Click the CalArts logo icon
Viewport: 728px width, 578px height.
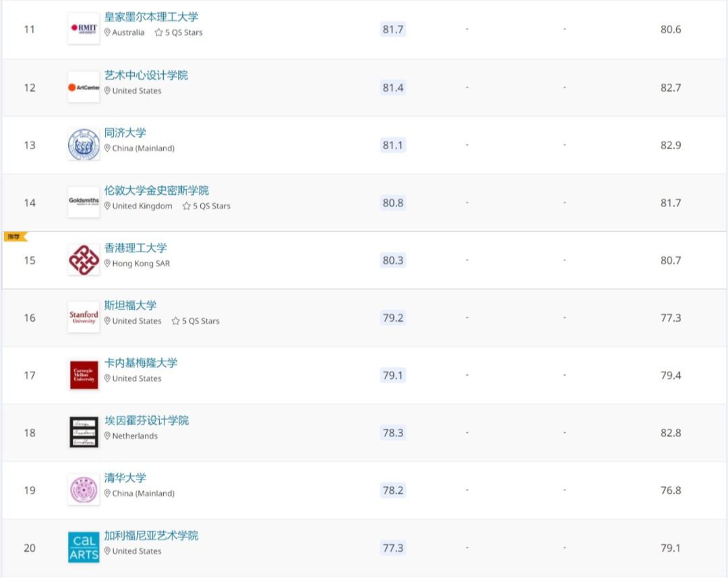pyautogui.click(x=83, y=546)
